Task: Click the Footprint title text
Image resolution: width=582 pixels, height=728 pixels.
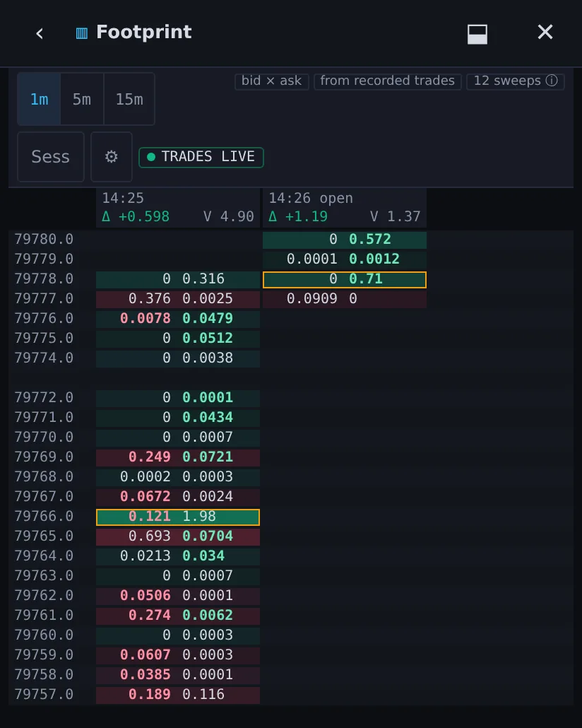Action: point(144,33)
